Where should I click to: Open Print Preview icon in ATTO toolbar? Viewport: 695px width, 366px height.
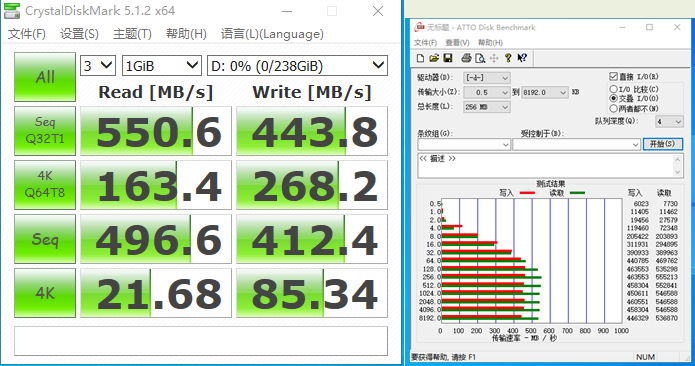click(480, 58)
